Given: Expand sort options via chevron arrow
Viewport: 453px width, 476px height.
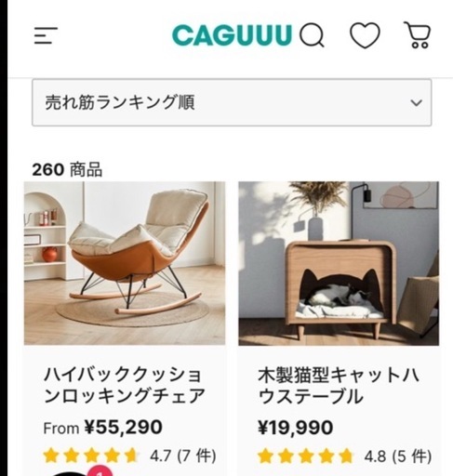Looking at the screenshot, I should point(416,102).
